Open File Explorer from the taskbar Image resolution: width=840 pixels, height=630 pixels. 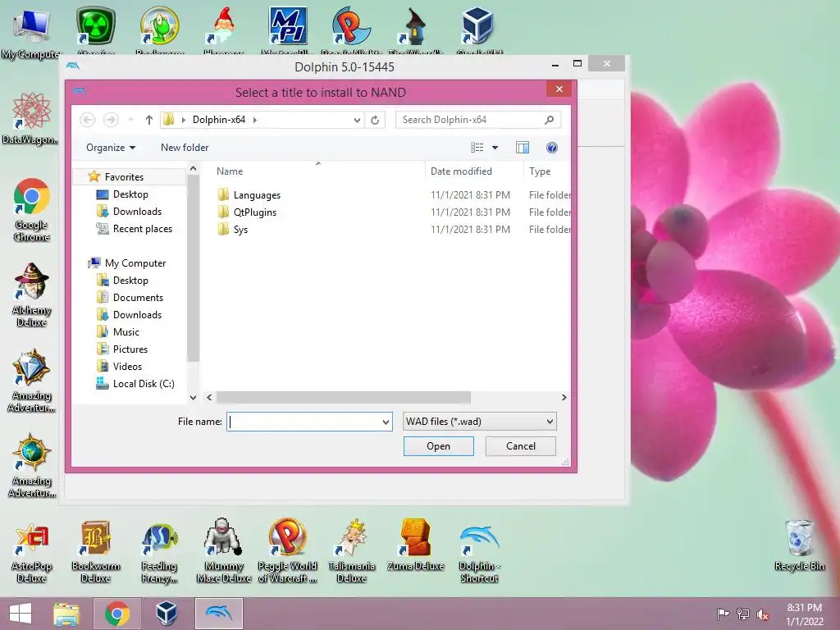66,614
